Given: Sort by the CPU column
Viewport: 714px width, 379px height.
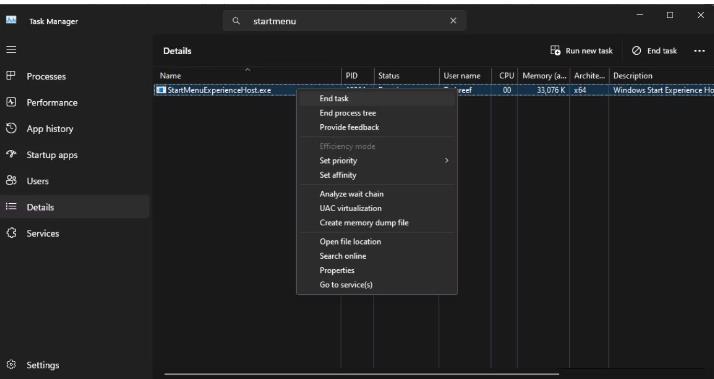Looking at the screenshot, I should click(x=505, y=76).
